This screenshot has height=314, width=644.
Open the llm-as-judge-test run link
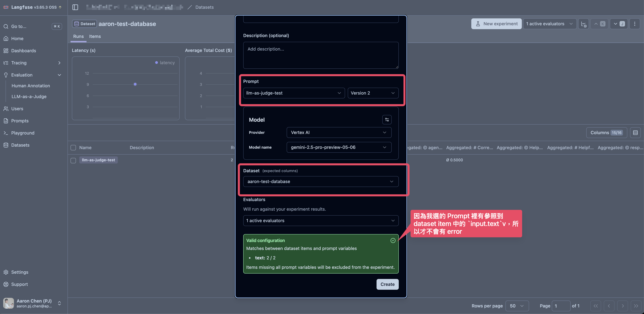pos(98,160)
